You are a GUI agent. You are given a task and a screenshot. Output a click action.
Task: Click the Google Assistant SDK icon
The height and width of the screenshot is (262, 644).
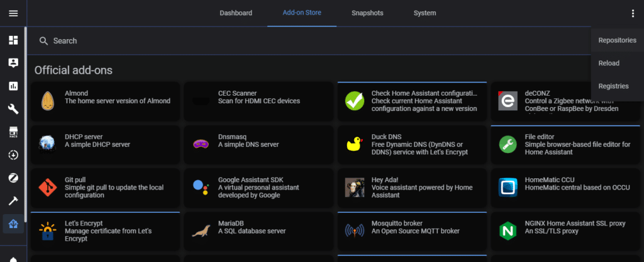click(201, 188)
